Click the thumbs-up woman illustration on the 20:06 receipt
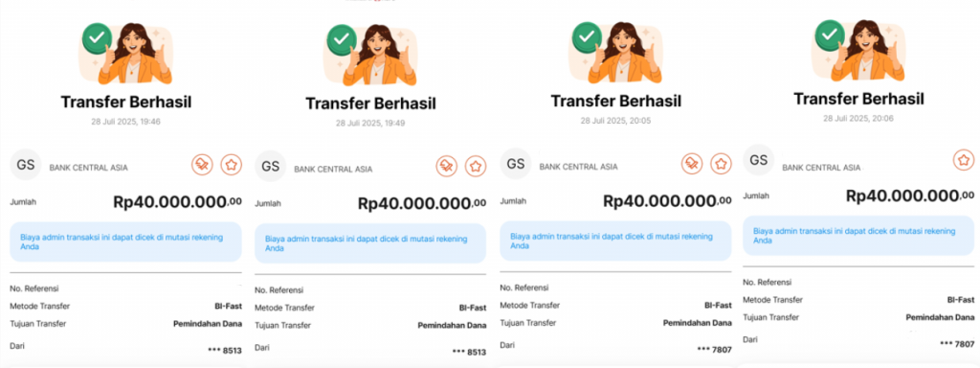Viewport: 980px width, 368px height. [865, 51]
